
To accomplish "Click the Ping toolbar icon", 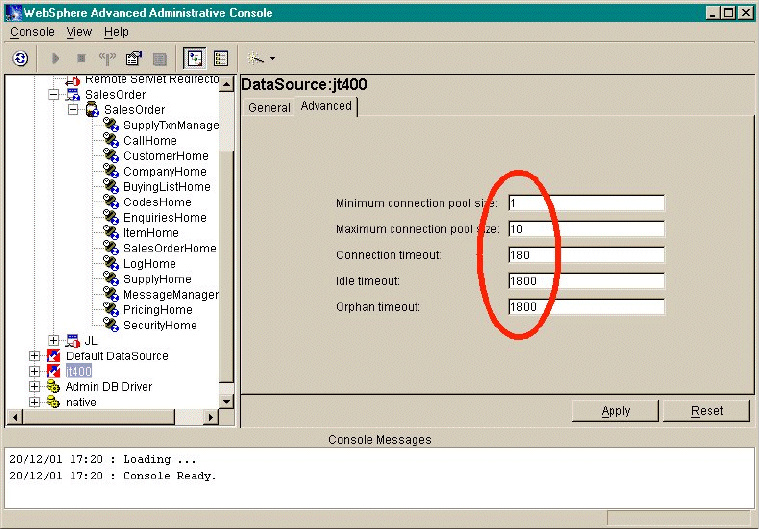I will (107, 59).
